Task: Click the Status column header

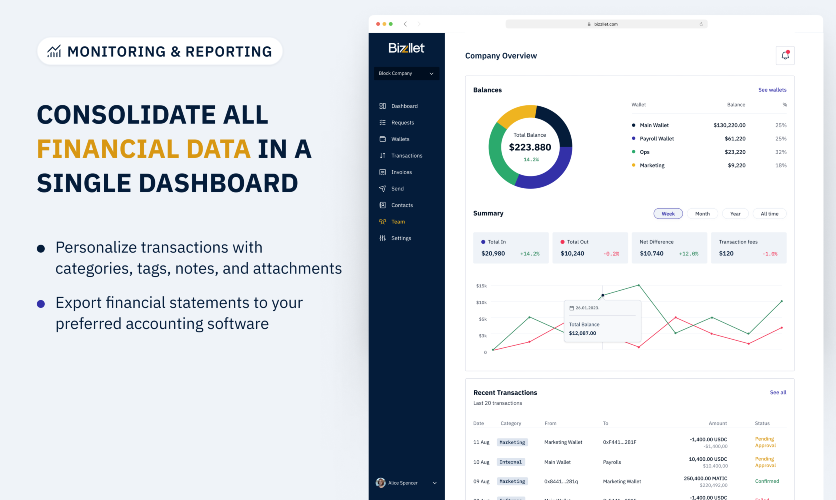Action: pos(762,423)
